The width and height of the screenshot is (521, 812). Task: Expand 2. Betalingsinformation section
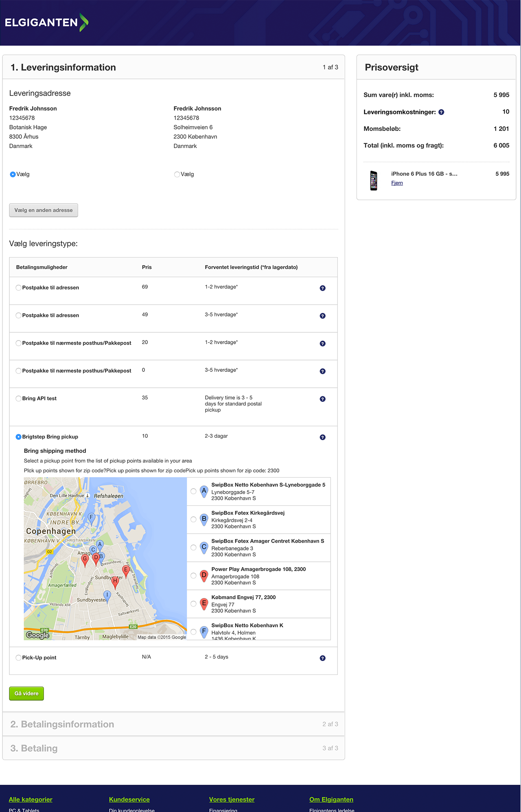tap(174, 724)
